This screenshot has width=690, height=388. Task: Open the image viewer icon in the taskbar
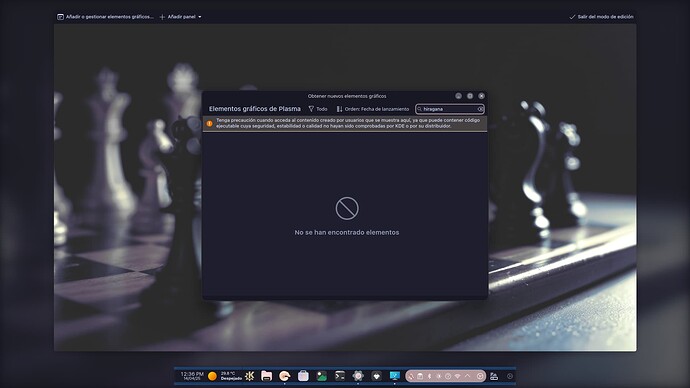coord(322,376)
